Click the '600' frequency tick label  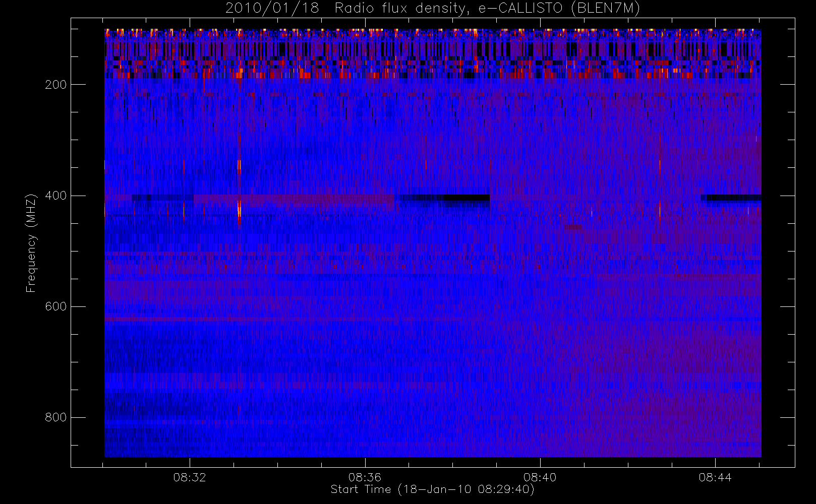[x=56, y=306]
